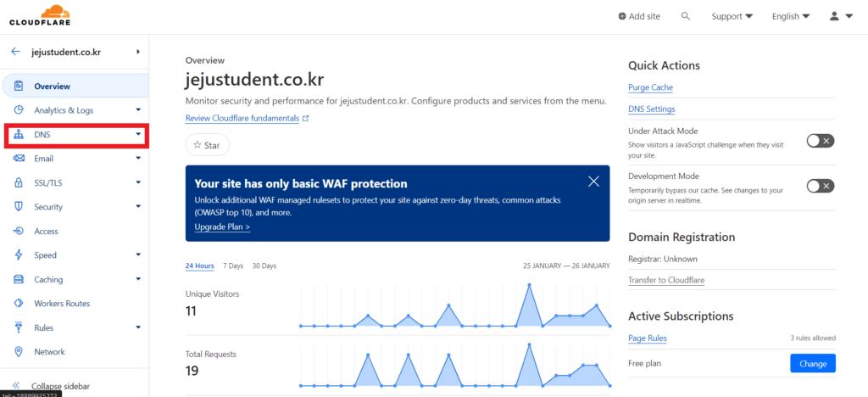Star the jejustudent.co.kr site
The image size is (868, 397).
207,145
